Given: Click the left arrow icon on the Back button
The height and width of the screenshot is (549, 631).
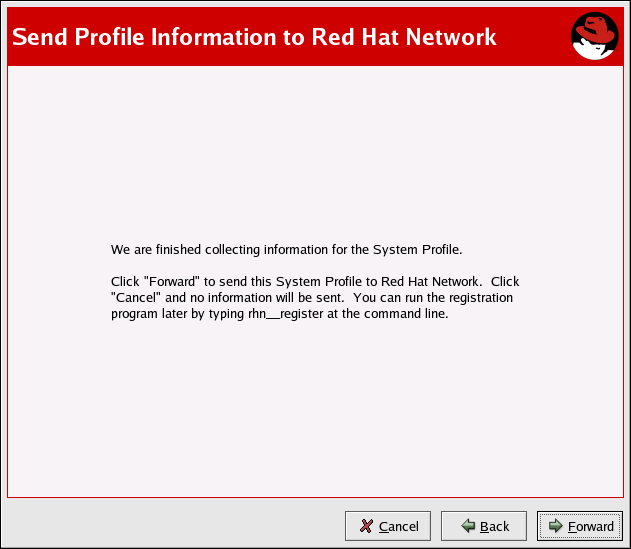Looking at the screenshot, I should [468, 526].
